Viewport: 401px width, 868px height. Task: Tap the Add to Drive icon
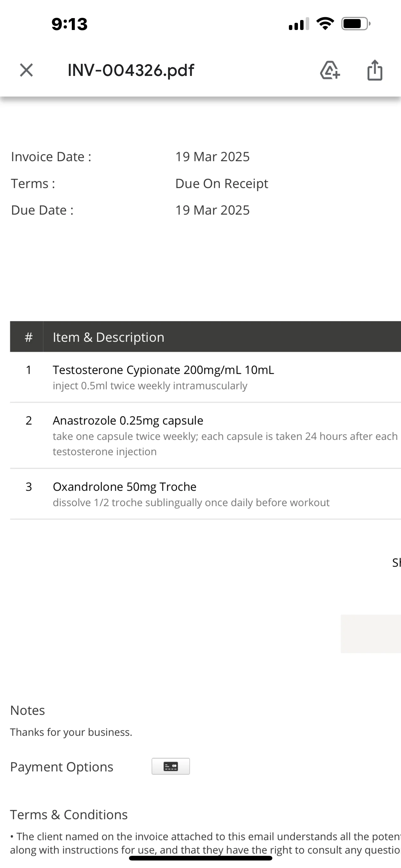pyautogui.click(x=330, y=70)
